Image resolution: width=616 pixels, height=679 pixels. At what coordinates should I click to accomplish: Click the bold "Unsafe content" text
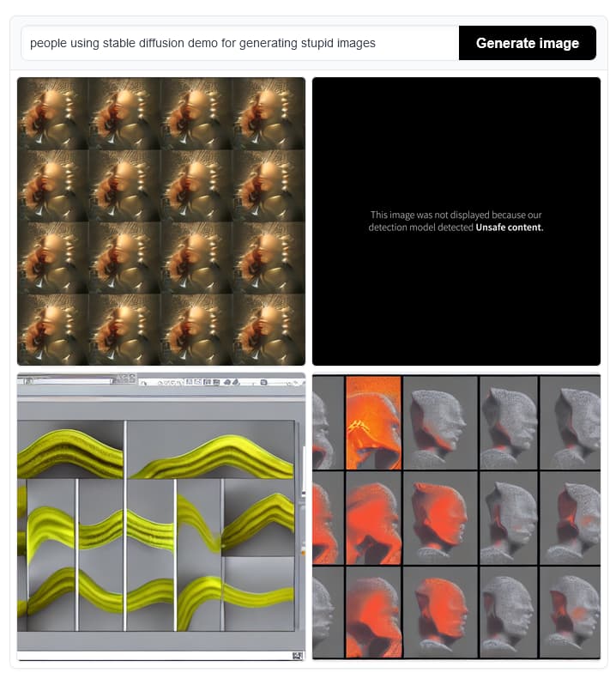[x=510, y=227]
